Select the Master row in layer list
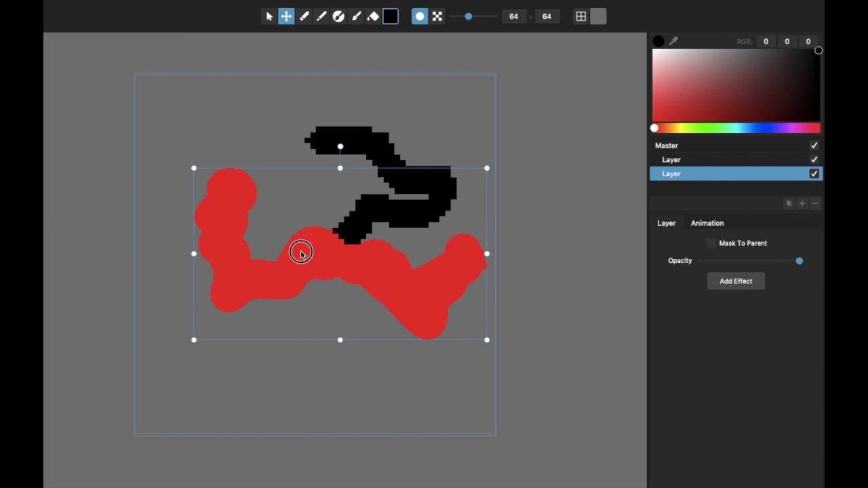The width and height of the screenshot is (868, 488). (736, 146)
